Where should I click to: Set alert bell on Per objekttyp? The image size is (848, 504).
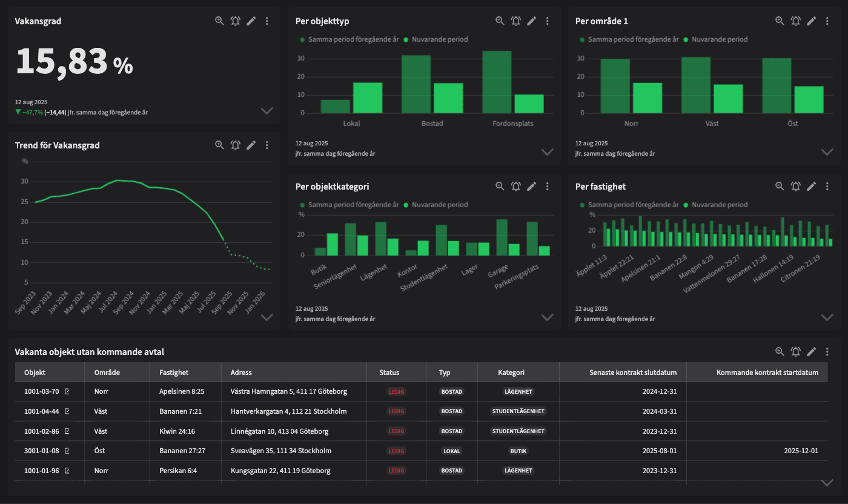pyautogui.click(x=515, y=21)
